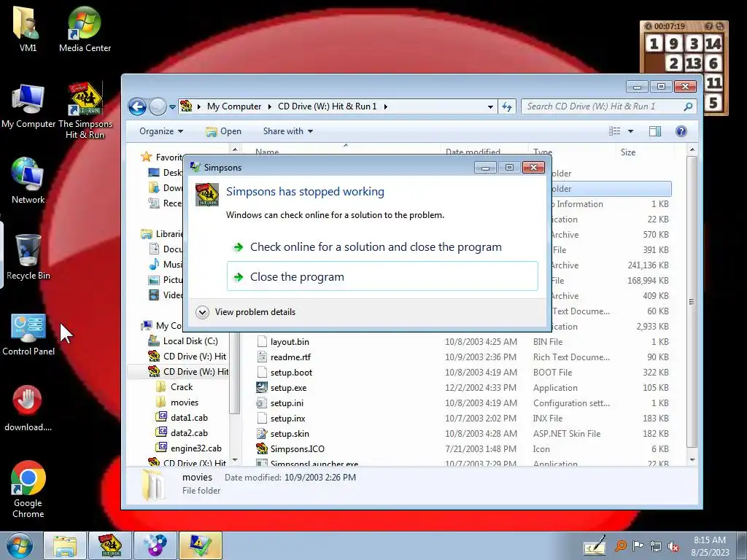This screenshot has height=560, width=747.
Task: Click tile 9 in the puzzle gadget
Action: pos(673,44)
